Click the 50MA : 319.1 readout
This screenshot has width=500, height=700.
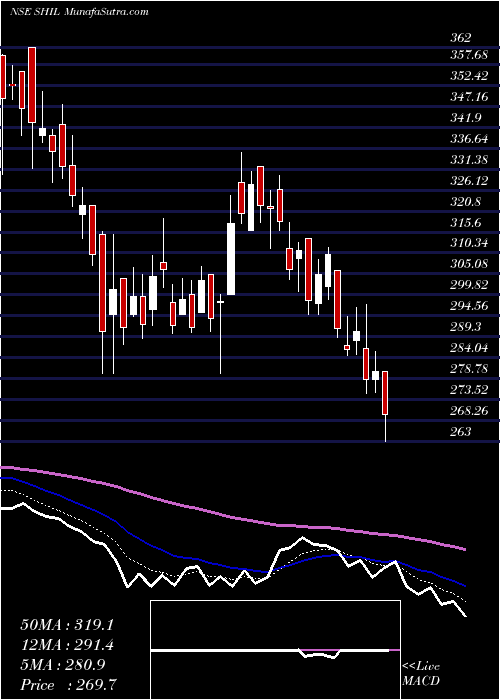pyautogui.click(x=67, y=625)
